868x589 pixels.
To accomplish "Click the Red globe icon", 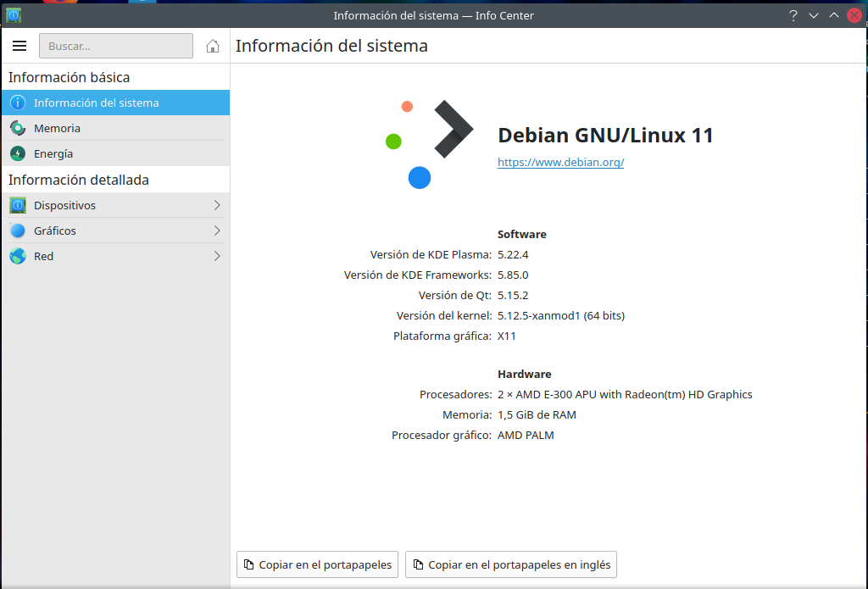I will (18, 256).
